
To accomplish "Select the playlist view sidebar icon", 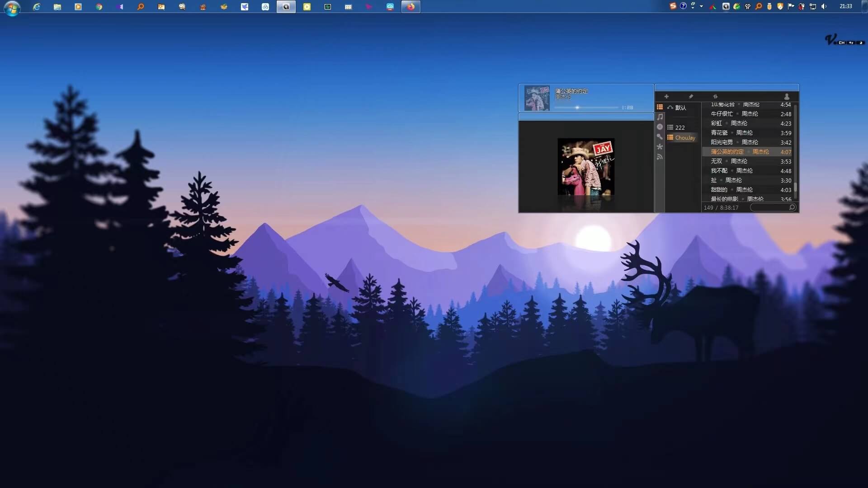I will point(660,107).
